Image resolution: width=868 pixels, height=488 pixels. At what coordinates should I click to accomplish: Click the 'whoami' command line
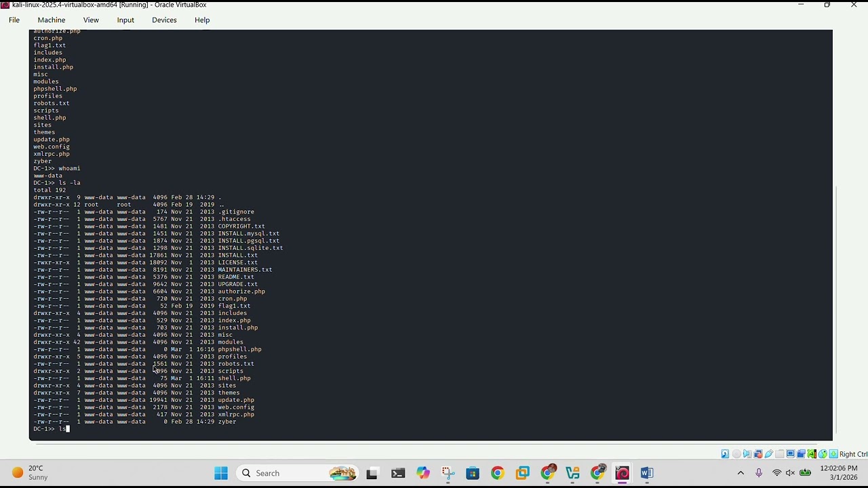tap(57, 168)
